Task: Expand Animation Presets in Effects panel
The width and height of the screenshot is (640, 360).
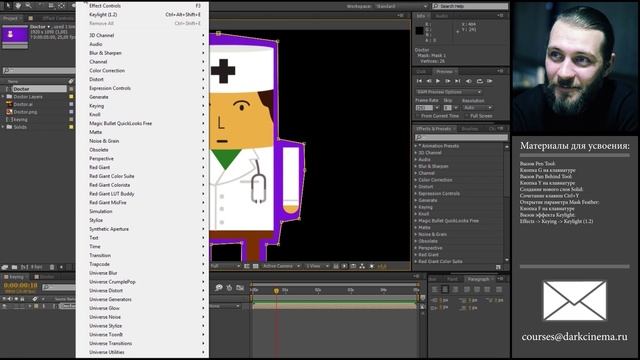Action: (416, 146)
